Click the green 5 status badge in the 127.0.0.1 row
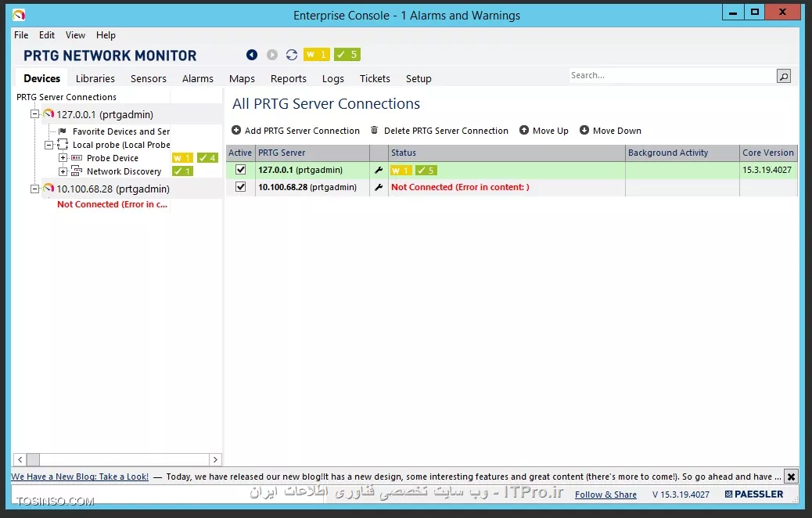This screenshot has height=518, width=812. pyautogui.click(x=426, y=171)
